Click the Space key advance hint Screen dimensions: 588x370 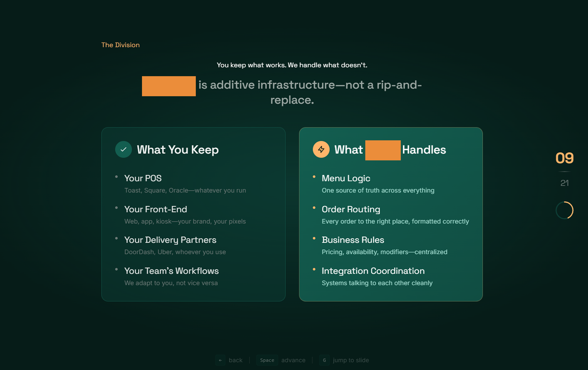pyautogui.click(x=267, y=360)
